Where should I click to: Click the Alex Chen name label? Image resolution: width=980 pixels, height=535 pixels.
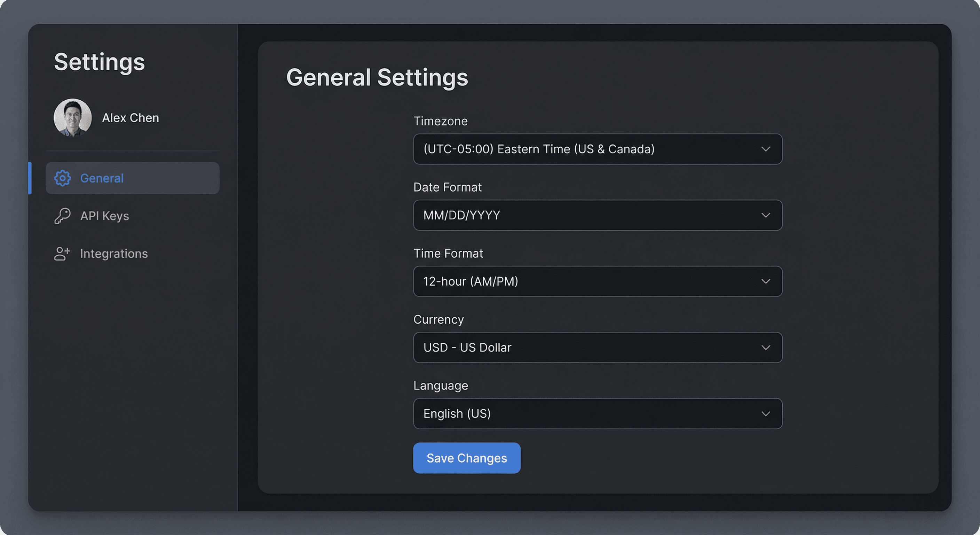(x=131, y=118)
